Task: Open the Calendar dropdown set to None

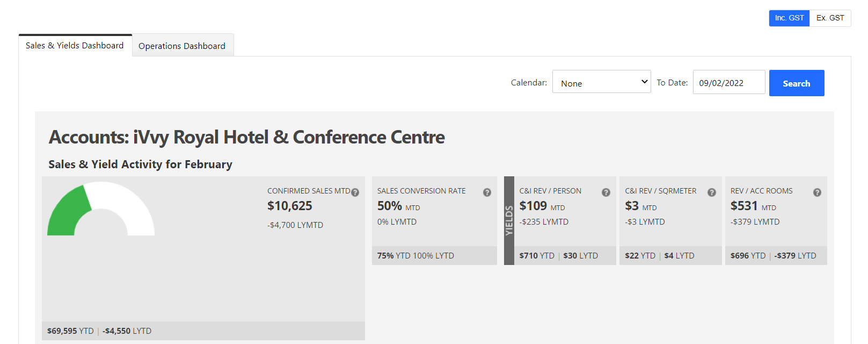Action: (601, 82)
